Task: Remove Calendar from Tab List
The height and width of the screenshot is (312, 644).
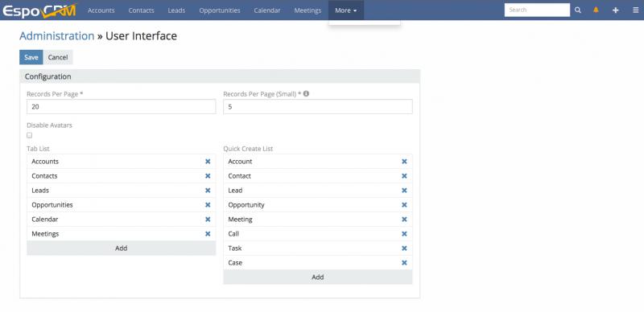Action: (x=208, y=220)
